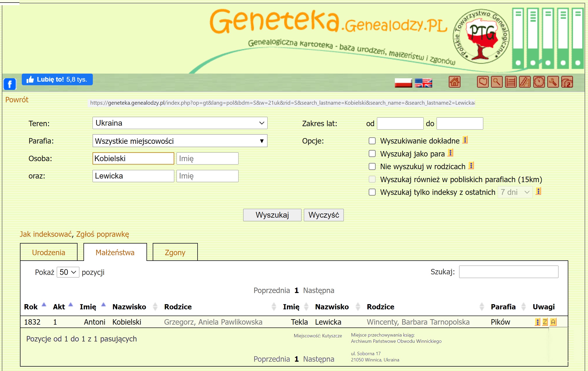Check the Wyszukaj jako para option
Screen dimensions: 588x371
pos(372,154)
